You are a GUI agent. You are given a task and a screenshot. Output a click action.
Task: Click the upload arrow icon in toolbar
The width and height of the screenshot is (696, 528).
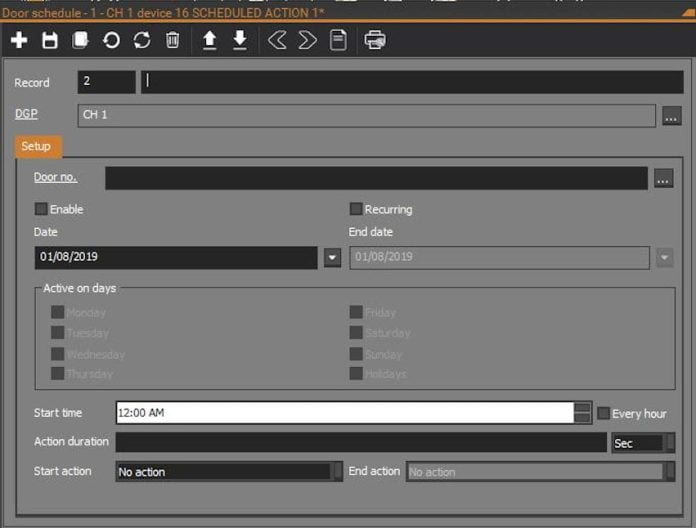coord(209,41)
